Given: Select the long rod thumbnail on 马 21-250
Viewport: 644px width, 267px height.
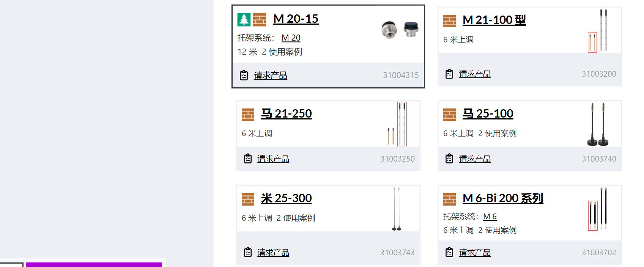Looking at the screenshot, I should (x=402, y=124).
